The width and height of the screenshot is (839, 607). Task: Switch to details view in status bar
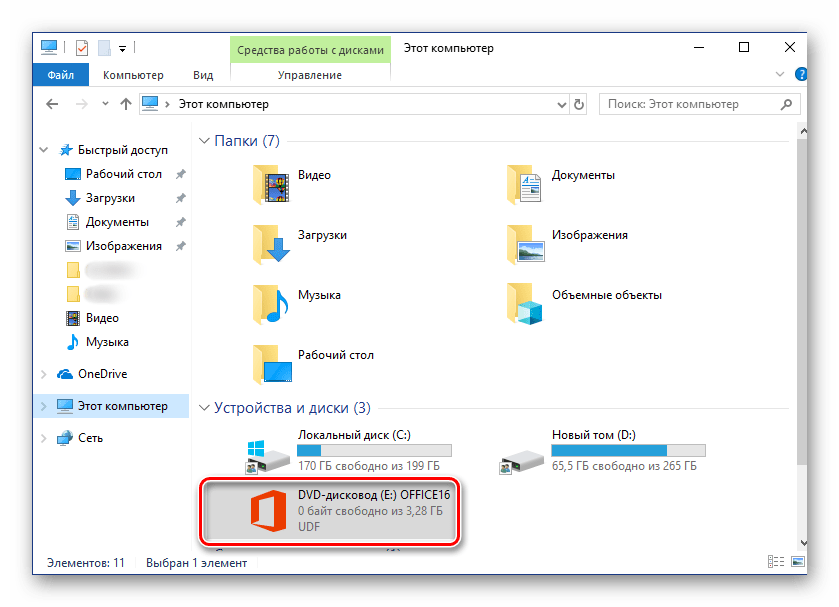pyautogui.click(x=775, y=563)
